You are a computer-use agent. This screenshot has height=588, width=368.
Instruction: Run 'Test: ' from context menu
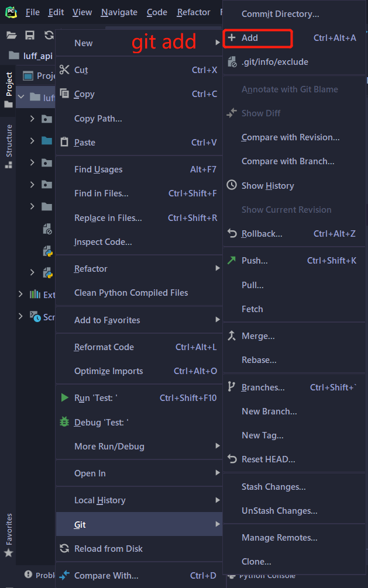point(139,398)
